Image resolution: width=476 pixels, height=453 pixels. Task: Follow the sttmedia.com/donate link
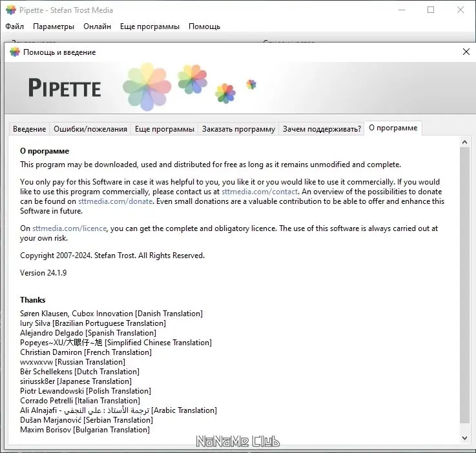[x=116, y=201]
